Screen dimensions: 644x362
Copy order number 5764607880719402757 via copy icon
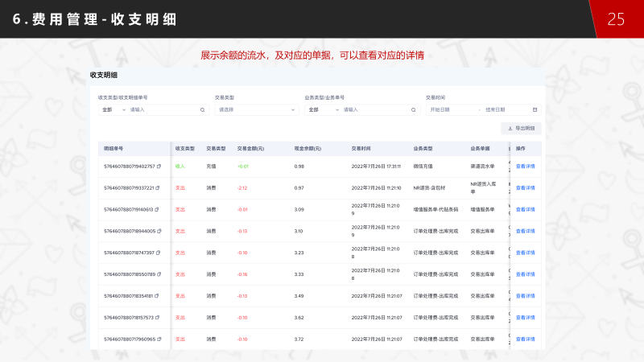pos(159,167)
